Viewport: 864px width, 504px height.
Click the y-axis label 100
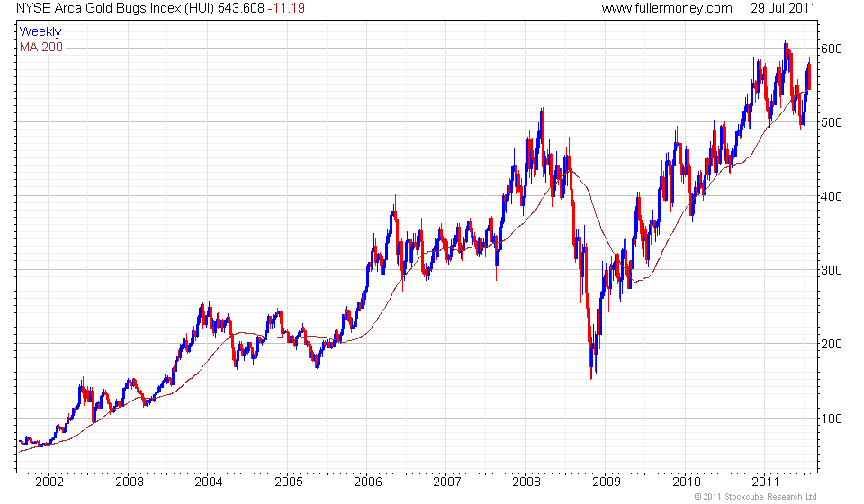[x=832, y=418]
